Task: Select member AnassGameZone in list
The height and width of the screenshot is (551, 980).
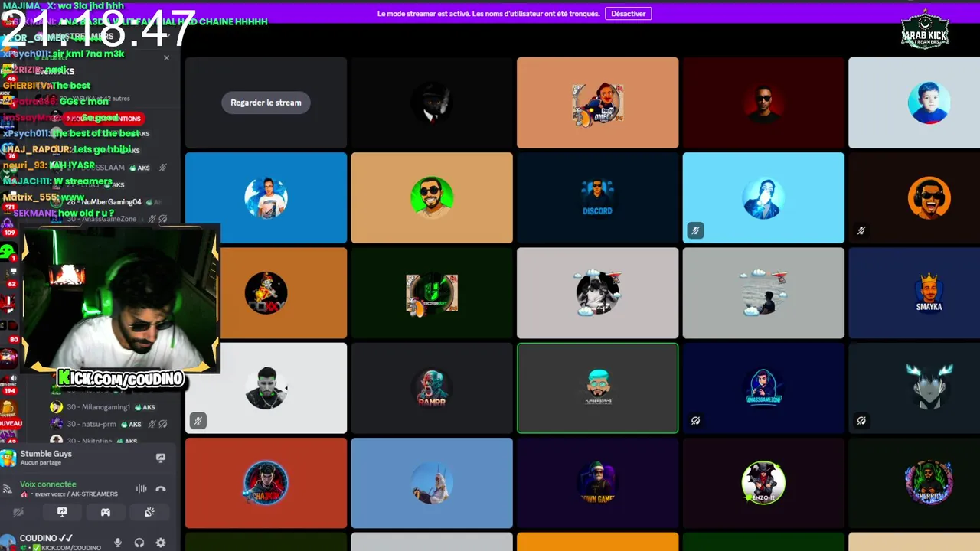Action: (109, 219)
